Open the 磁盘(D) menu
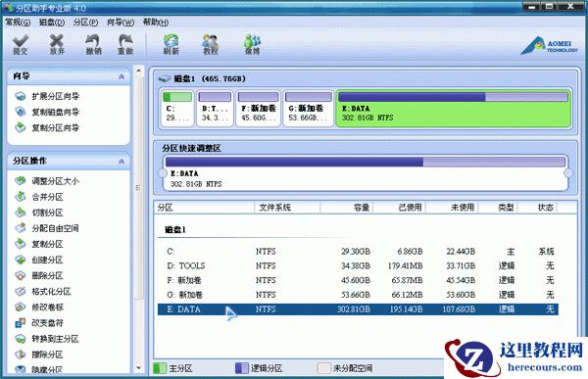The height and width of the screenshot is (379, 588). coord(52,23)
